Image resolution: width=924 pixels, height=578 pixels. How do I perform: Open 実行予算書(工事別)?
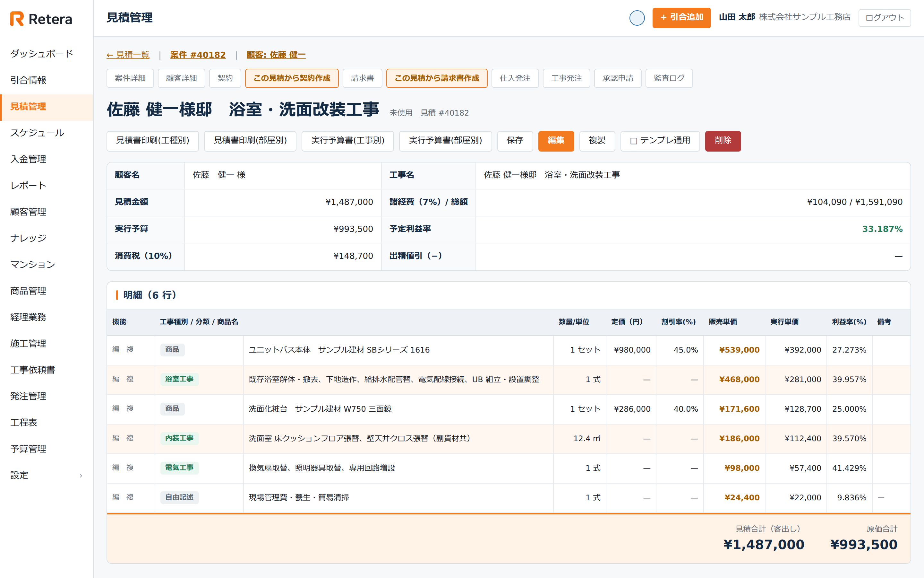[348, 141]
